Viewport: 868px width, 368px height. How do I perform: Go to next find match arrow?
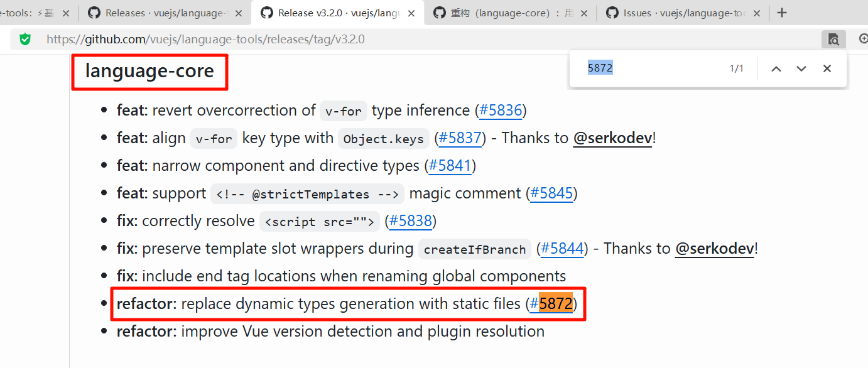(801, 68)
